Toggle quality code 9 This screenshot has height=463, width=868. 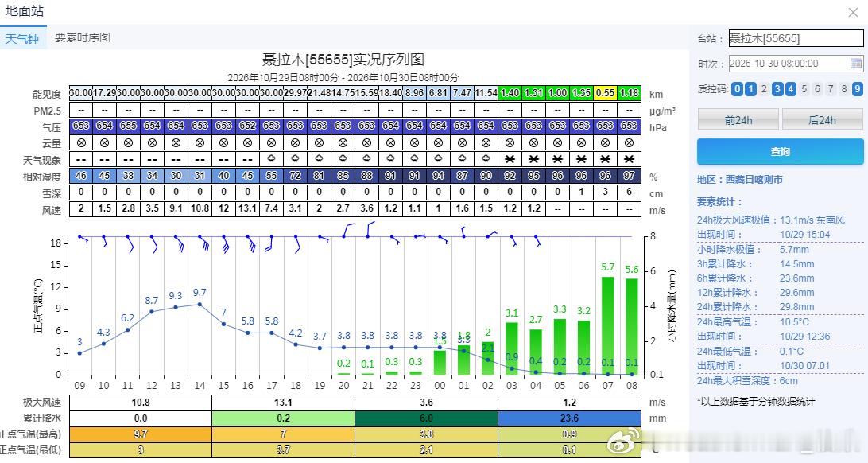click(857, 88)
